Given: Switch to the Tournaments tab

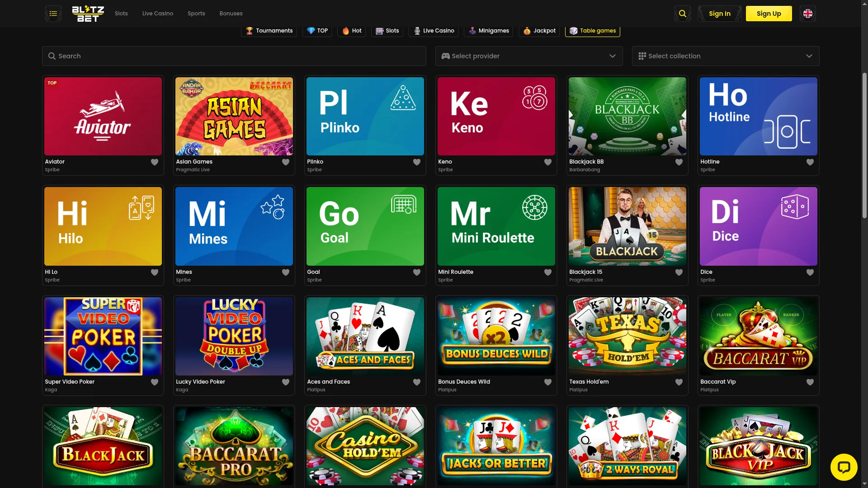Looking at the screenshot, I should click(x=269, y=31).
